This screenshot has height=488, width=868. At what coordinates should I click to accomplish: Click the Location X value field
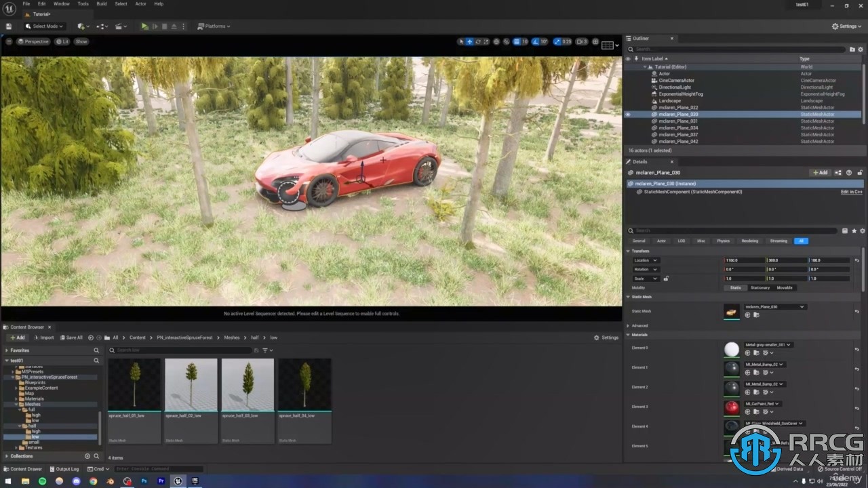(745, 260)
